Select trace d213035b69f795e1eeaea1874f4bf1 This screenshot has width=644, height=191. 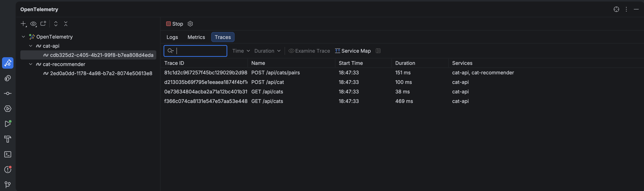205,82
